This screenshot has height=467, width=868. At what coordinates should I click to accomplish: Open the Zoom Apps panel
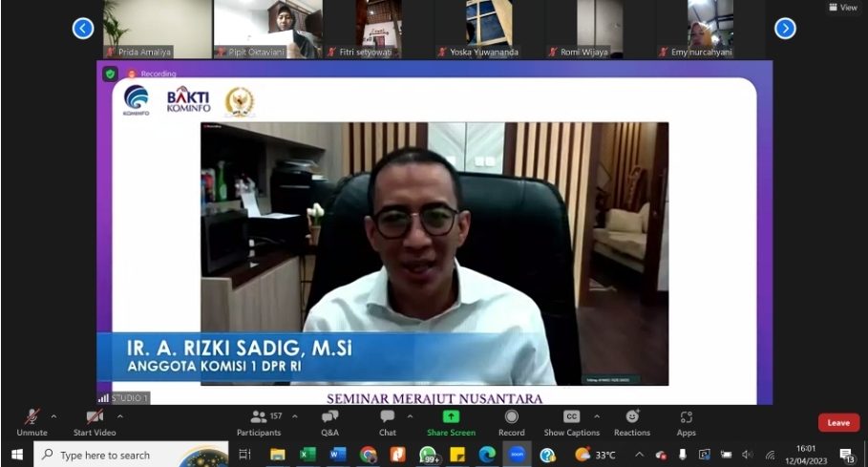tap(686, 423)
